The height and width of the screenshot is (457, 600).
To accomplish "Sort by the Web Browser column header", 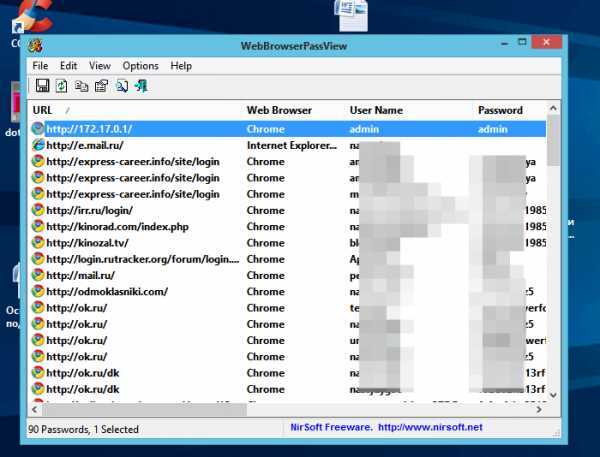I will (x=294, y=110).
